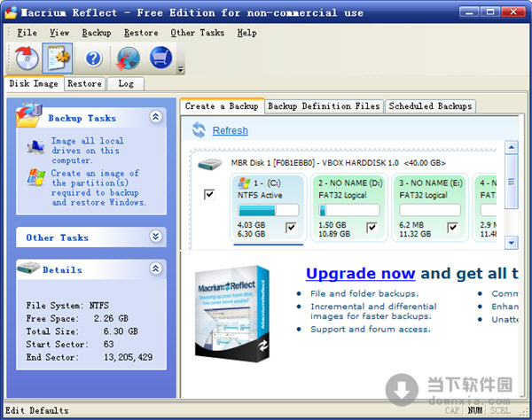Click the disk list scroll down arrow
This screenshot has height=420, width=532.
[512, 243]
